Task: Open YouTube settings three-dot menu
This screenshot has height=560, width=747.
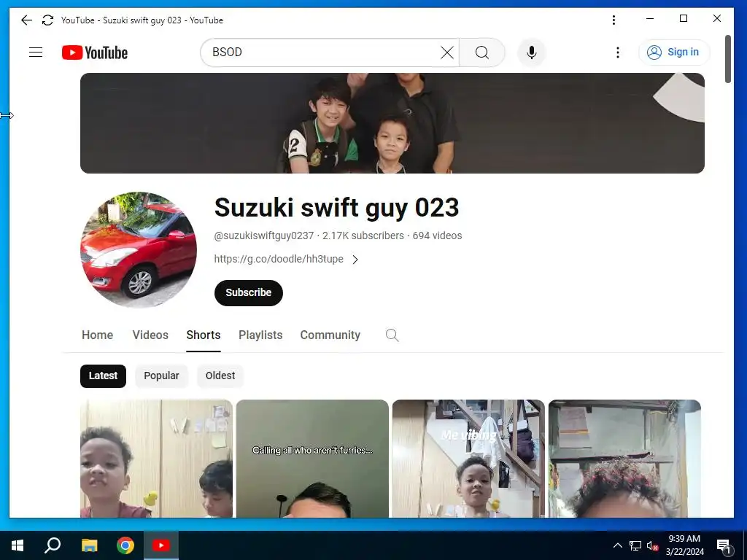Action: [x=617, y=52]
